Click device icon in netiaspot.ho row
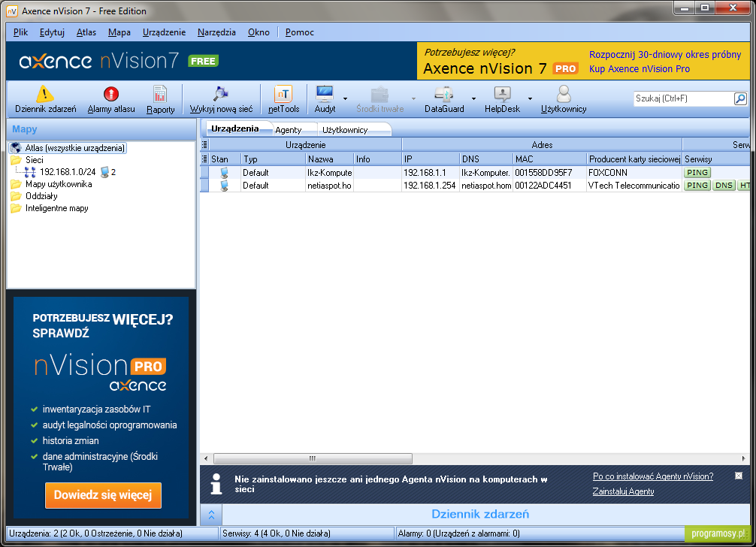 [x=224, y=186]
